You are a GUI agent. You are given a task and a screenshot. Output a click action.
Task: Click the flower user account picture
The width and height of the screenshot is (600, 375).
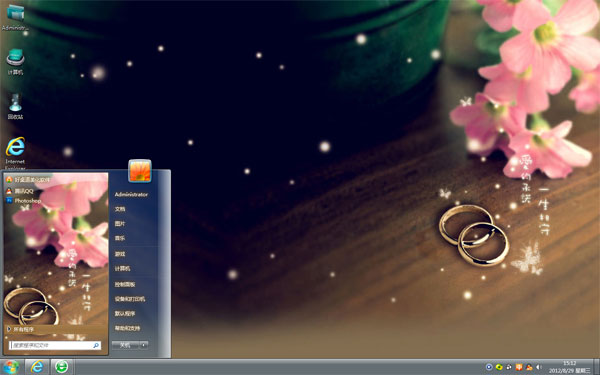pos(140,171)
